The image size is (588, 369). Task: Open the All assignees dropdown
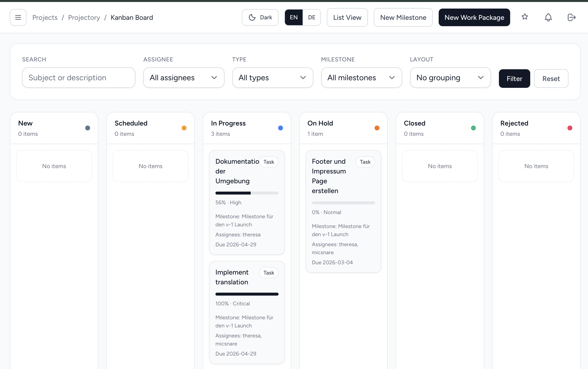pos(184,78)
